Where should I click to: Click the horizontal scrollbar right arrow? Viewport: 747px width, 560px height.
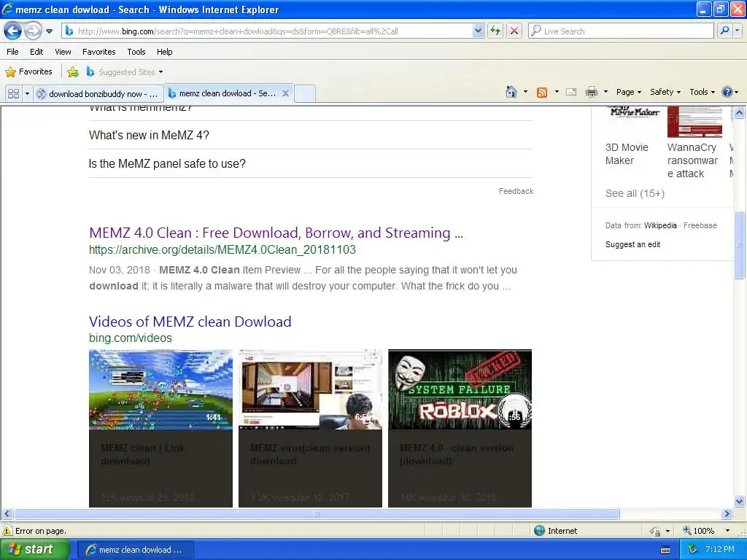pyautogui.click(x=727, y=514)
